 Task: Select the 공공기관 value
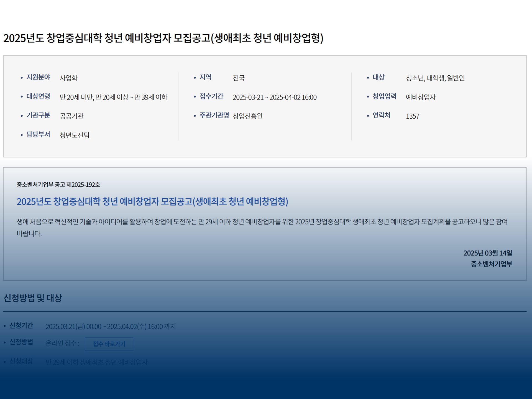click(x=71, y=116)
